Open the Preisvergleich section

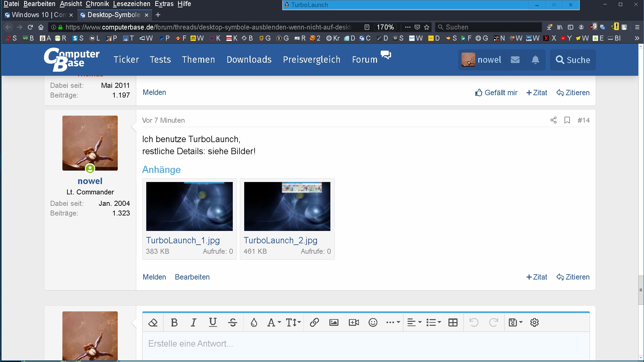click(312, 60)
